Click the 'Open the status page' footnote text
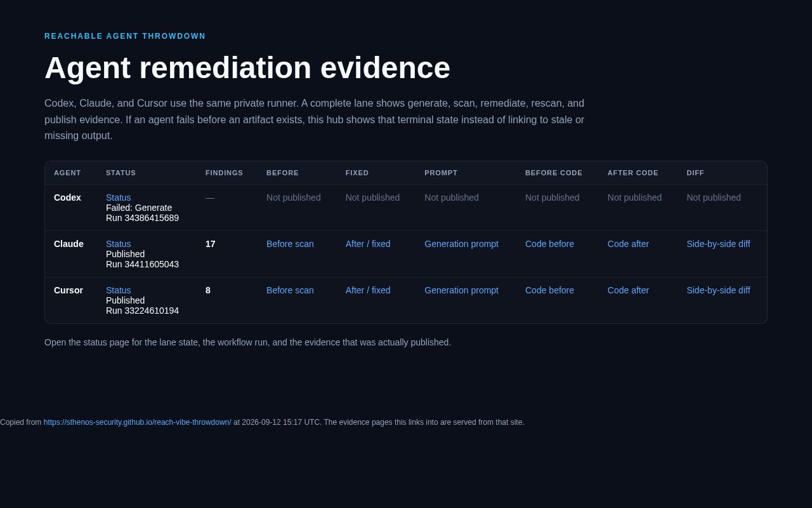 click(x=247, y=342)
